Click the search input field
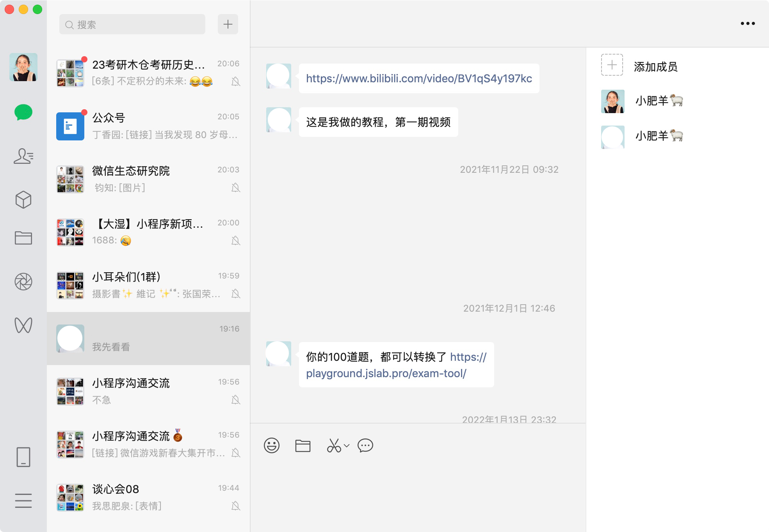769x532 pixels. [133, 25]
